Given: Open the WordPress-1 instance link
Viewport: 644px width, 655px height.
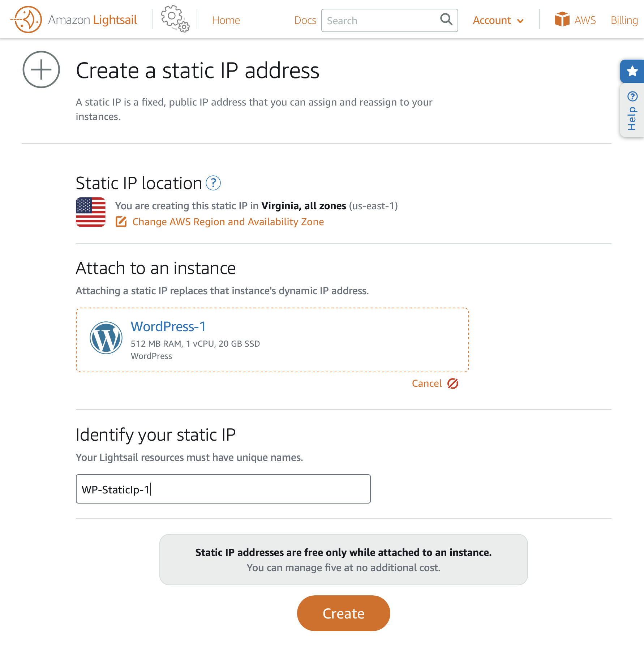Looking at the screenshot, I should pyautogui.click(x=168, y=326).
